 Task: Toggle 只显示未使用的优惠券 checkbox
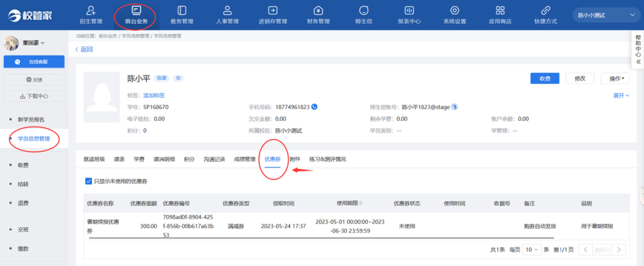(x=89, y=181)
